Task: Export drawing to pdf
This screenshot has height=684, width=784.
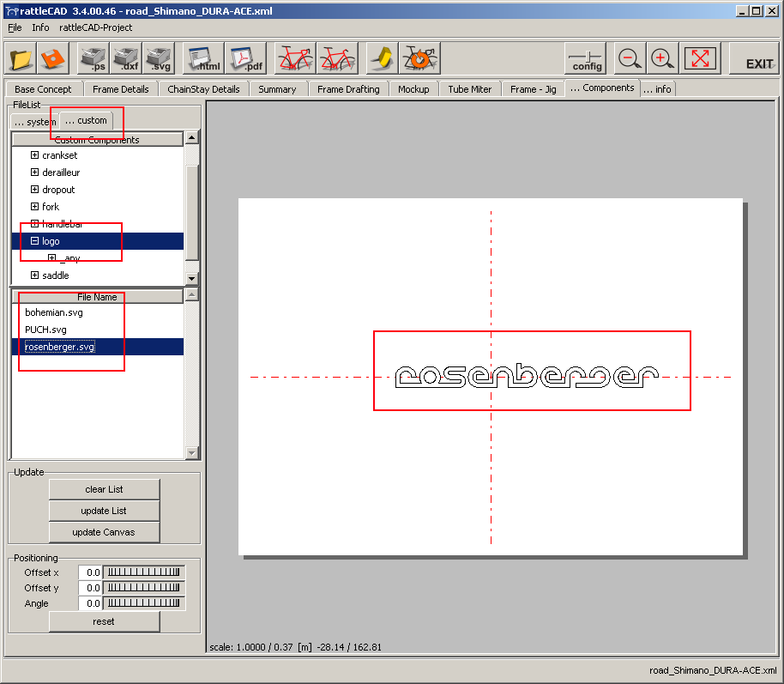Action: [245, 58]
